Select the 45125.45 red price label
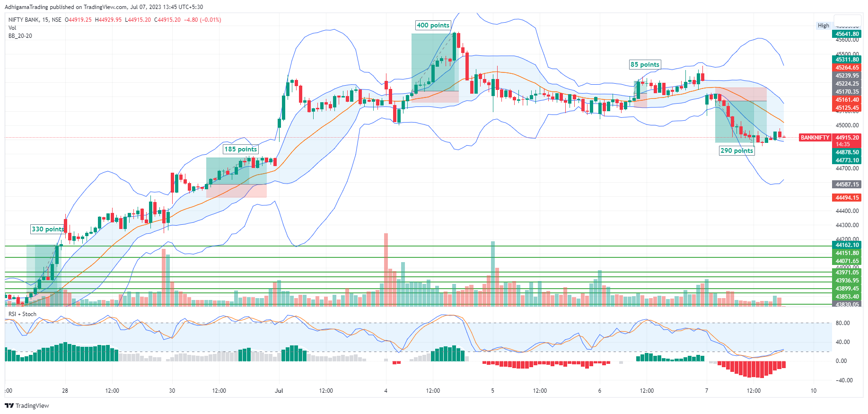868x414 pixels. click(x=847, y=108)
